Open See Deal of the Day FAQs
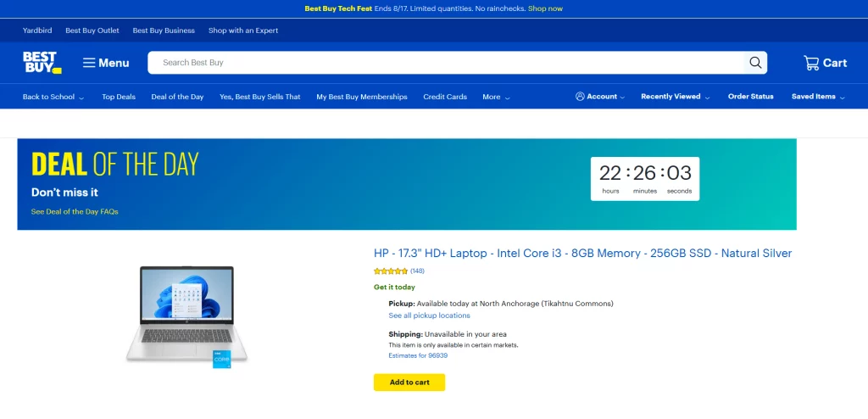The height and width of the screenshot is (419, 868). point(75,212)
